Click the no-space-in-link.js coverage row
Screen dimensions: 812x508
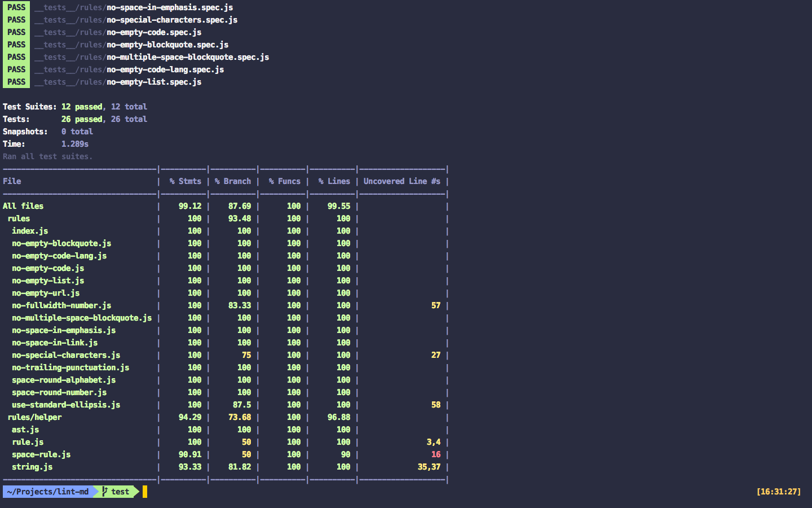pyautogui.click(x=226, y=343)
